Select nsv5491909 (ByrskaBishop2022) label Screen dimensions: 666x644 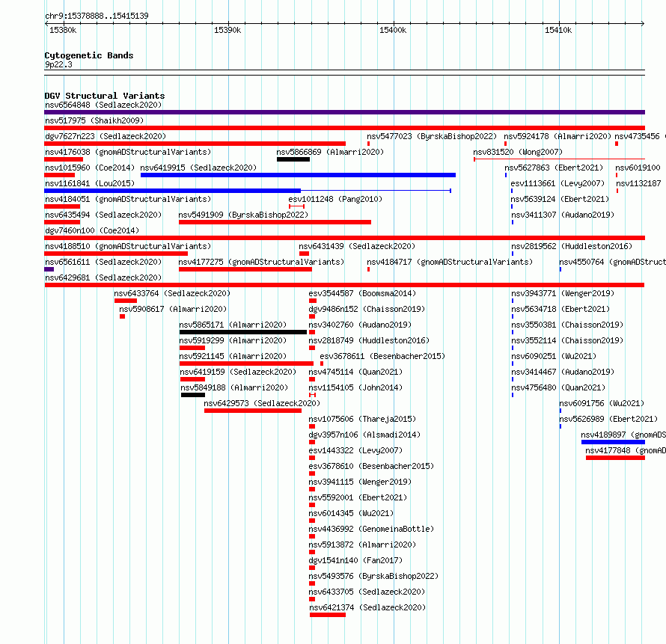click(243, 215)
